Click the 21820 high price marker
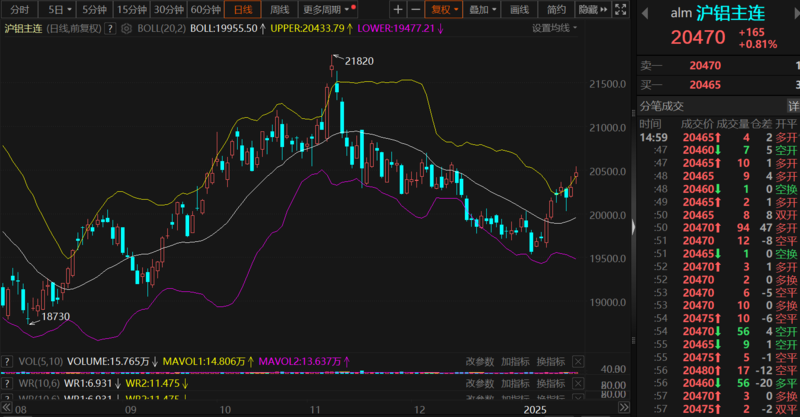Screen dimensions: 800x417 coord(359,61)
